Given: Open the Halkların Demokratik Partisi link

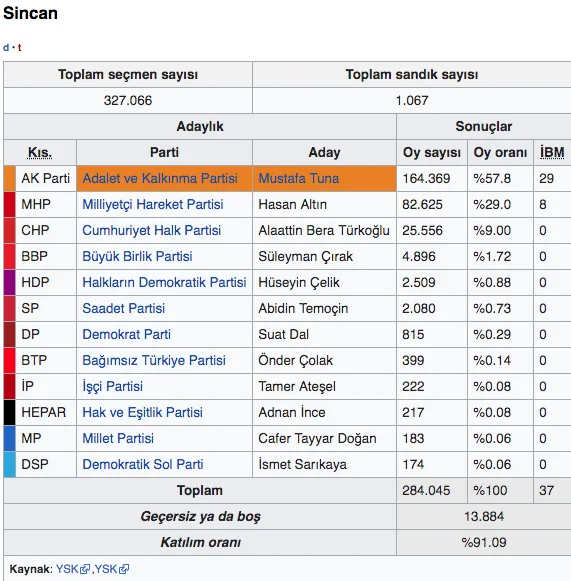Looking at the screenshot, I should coord(164,282).
